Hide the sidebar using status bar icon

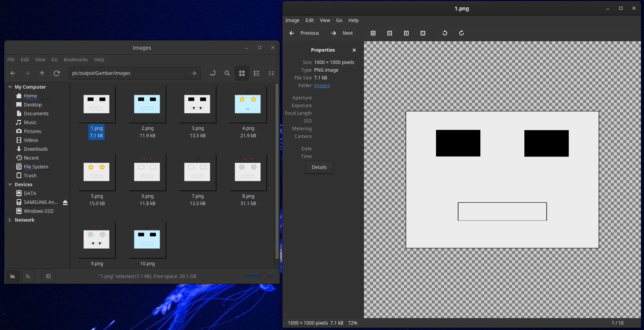tap(48, 276)
